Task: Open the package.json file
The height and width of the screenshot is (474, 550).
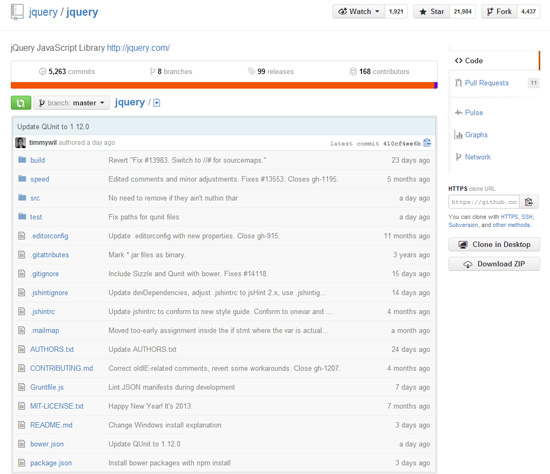Action: coord(51,463)
